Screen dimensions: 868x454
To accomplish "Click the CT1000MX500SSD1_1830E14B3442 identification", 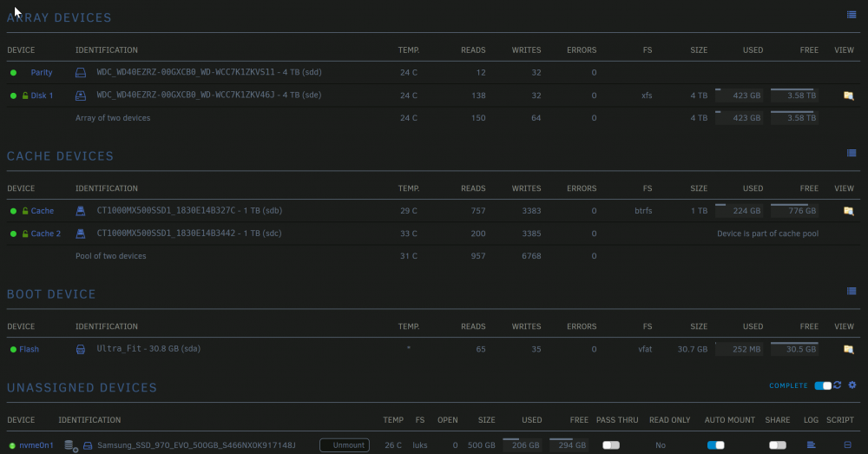I will pos(189,234).
